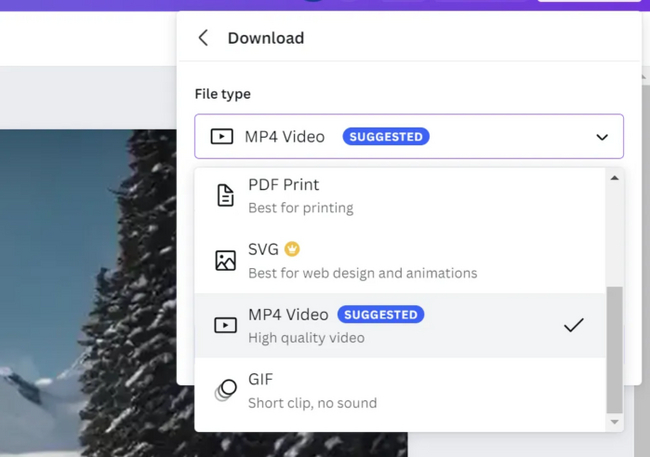Click the Download panel title
The width and height of the screenshot is (650, 457).
pos(266,38)
